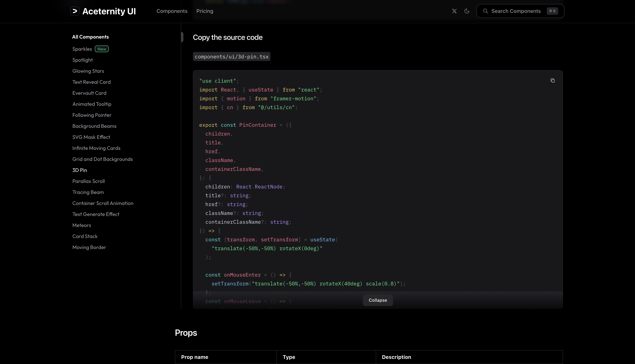The width and height of the screenshot is (635, 364).
Task: Open the Following Pointer component
Action: (x=92, y=115)
